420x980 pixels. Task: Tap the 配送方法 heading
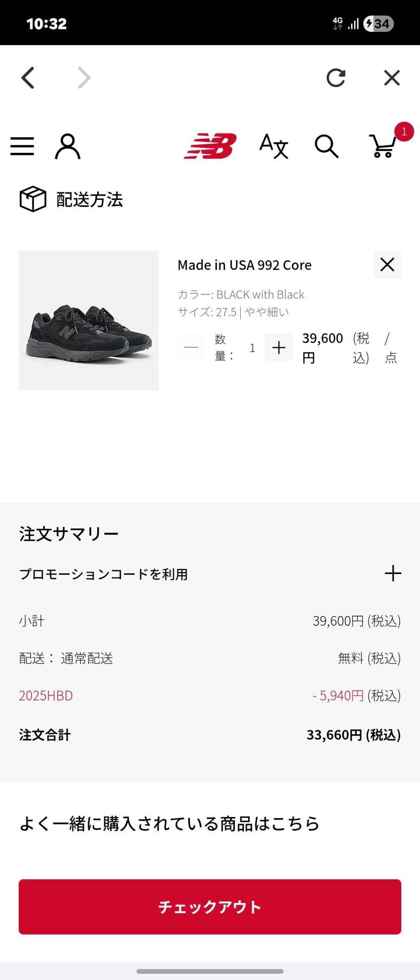point(90,199)
